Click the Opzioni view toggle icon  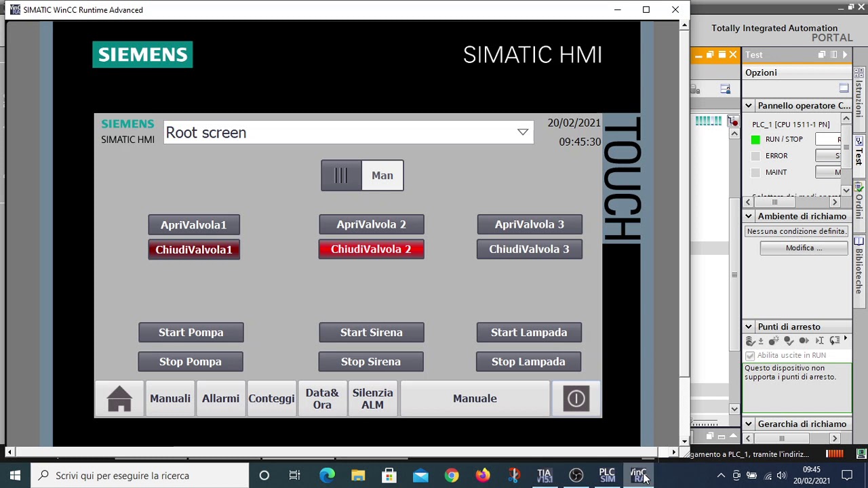844,88
